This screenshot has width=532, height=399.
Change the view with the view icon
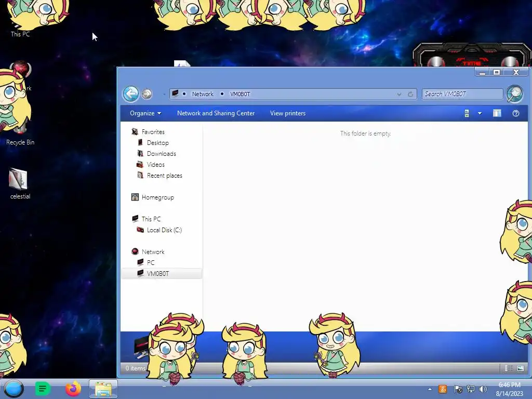(467, 113)
